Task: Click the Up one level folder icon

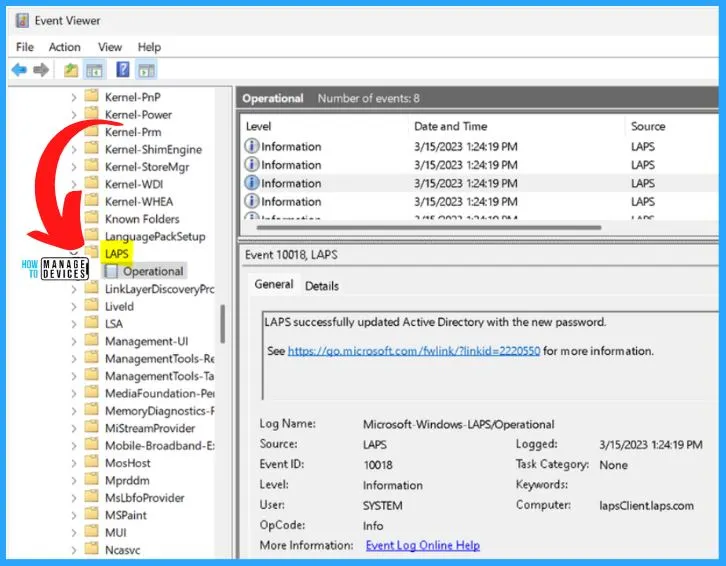Action: 71,70
